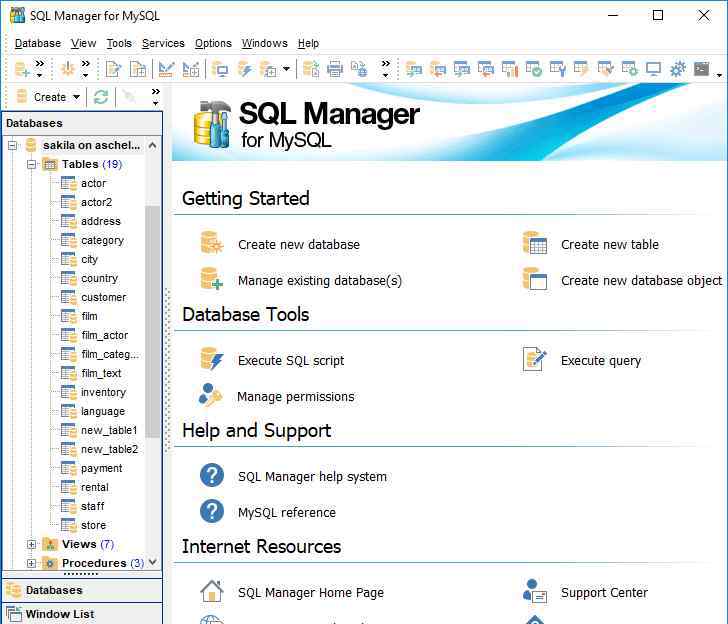Open the visual query builder chart-with-pencil icon

point(166,70)
